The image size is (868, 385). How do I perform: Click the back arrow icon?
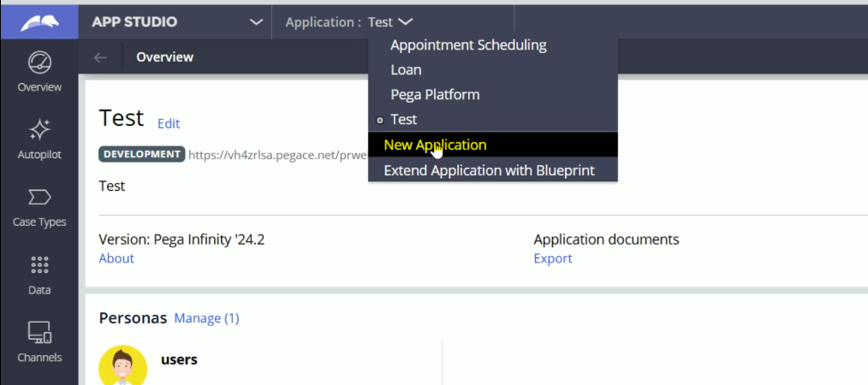pos(100,57)
